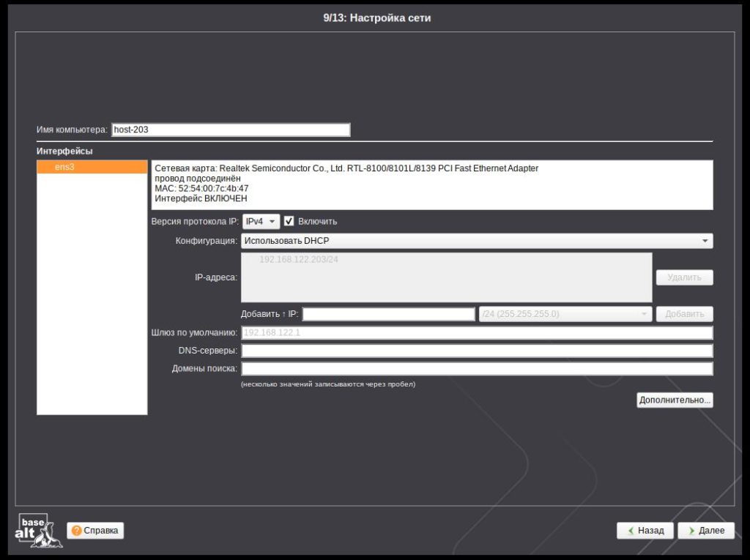Focus the Добавить IP input field
This screenshot has width=750, height=560.
click(x=388, y=314)
